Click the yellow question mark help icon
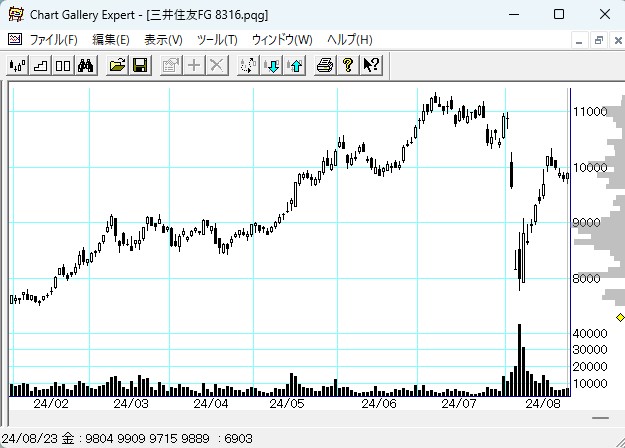 pyautogui.click(x=348, y=65)
